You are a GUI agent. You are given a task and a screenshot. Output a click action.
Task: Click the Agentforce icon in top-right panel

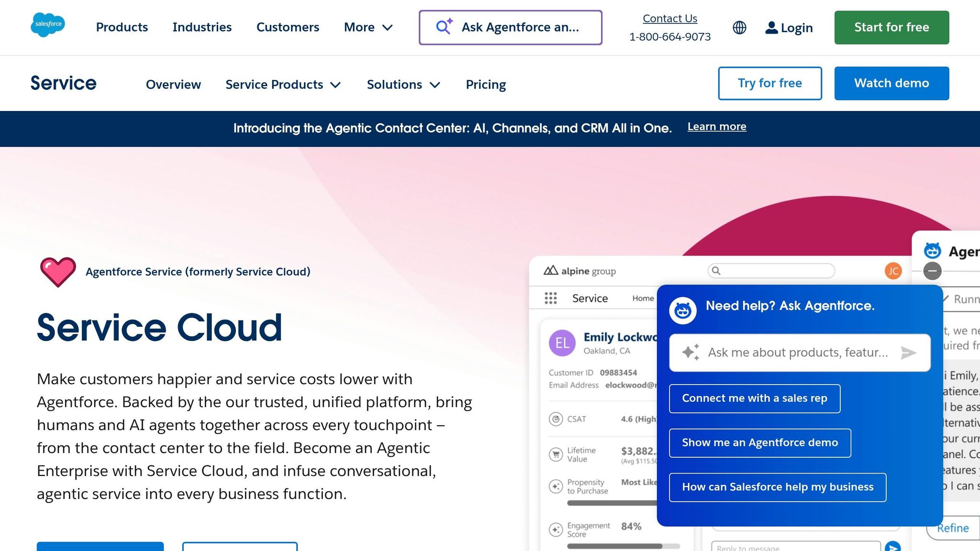tap(932, 251)
